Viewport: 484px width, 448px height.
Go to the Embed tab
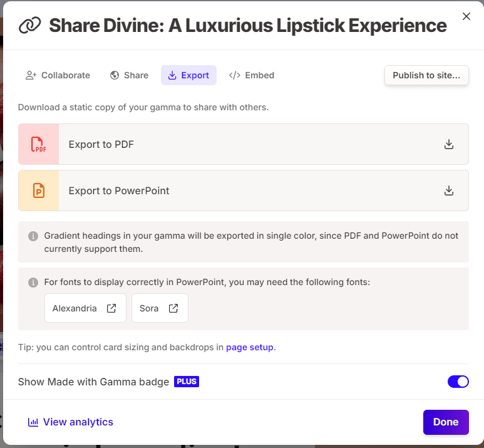coord(252,75)
